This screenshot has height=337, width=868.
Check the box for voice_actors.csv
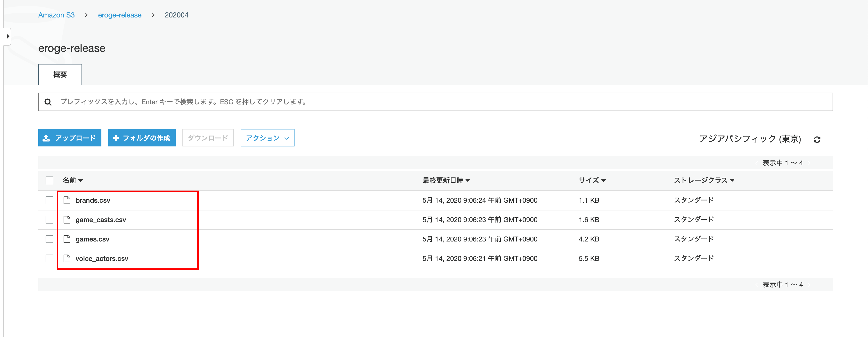tap(49, 258)
